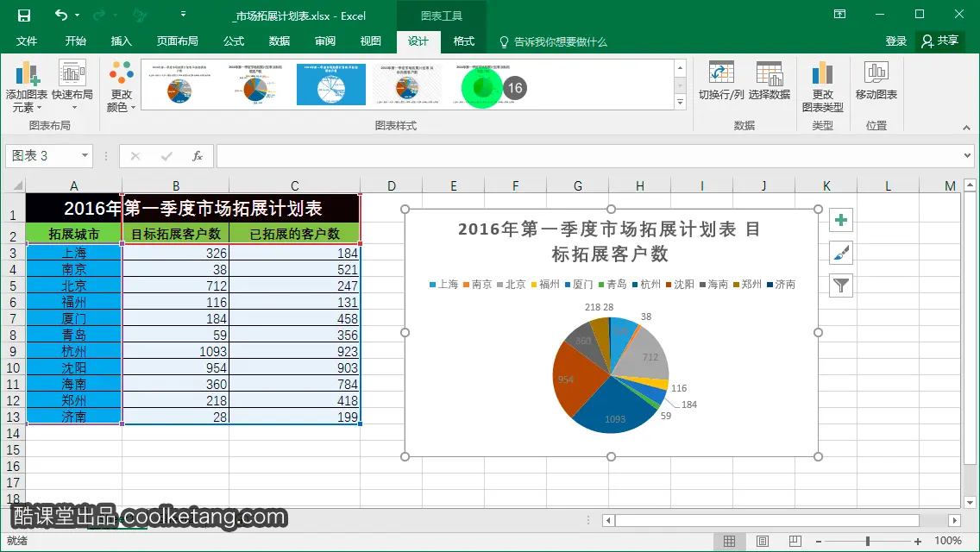Open Ribbon Display Options icon

[x=839, y=15]
